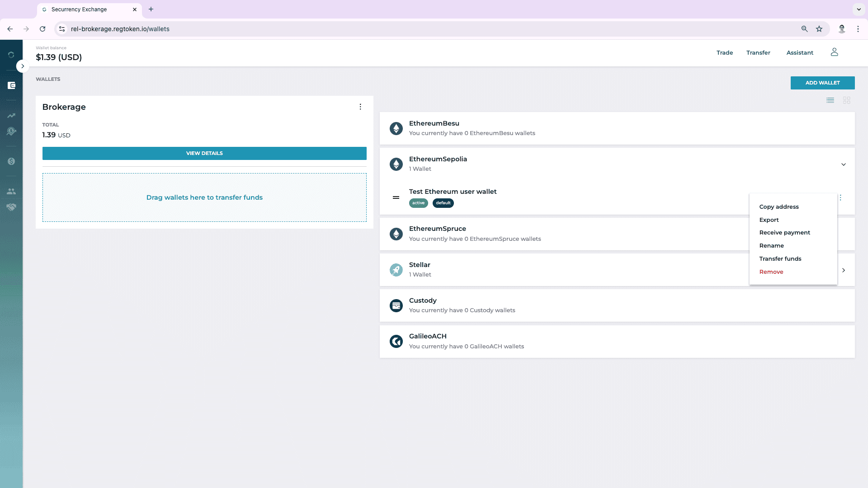Open the Transfer page

coord(758,53)
